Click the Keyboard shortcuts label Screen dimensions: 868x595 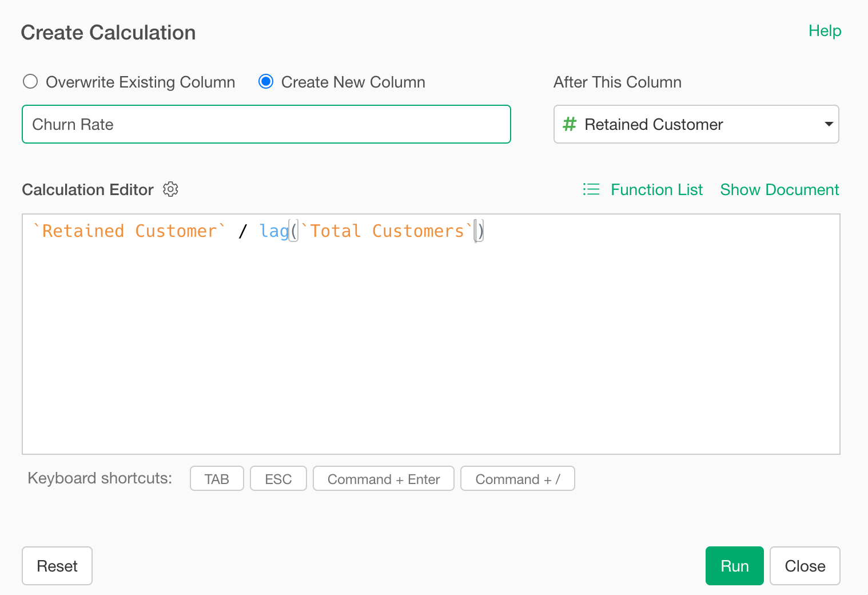(x=100, y=478)
